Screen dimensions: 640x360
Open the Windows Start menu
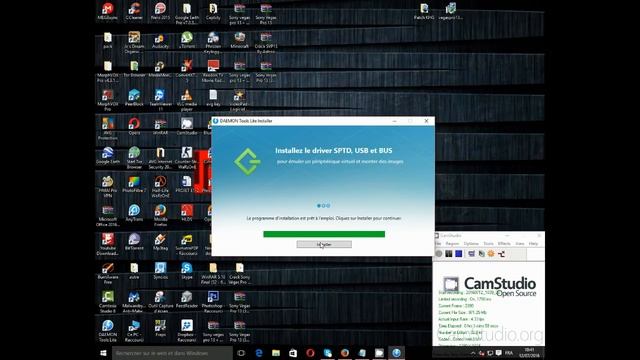pos(103,353)
